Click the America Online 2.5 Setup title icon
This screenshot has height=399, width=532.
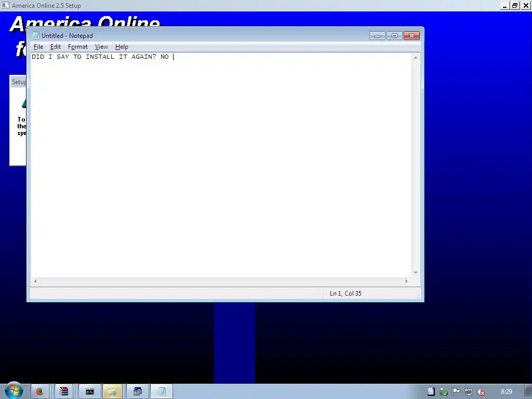pyautogui.click(x=5, y=5)
